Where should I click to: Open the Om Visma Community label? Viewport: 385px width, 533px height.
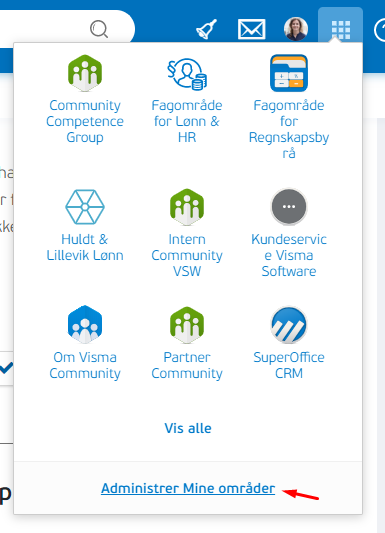[x=85, y=365]
